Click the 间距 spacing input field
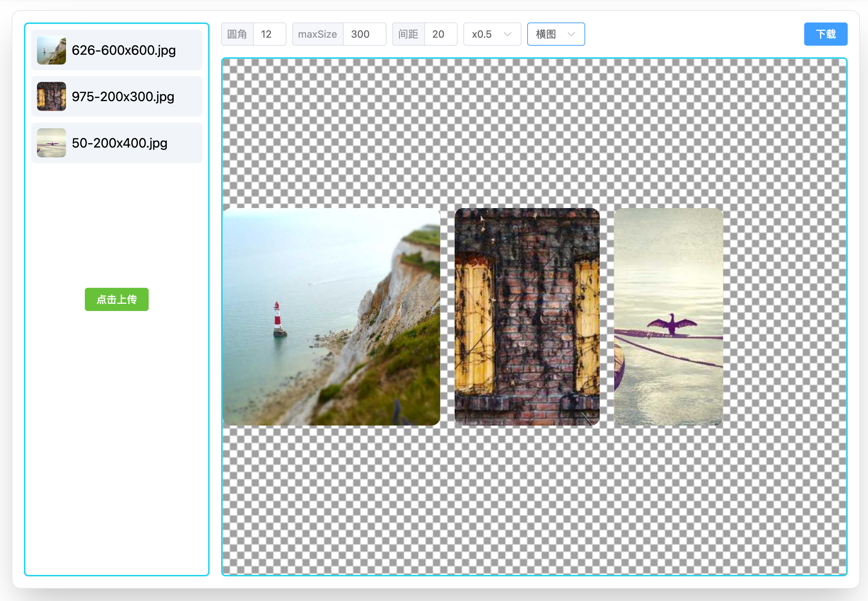 pyautogui.click(x=441, y=34)
